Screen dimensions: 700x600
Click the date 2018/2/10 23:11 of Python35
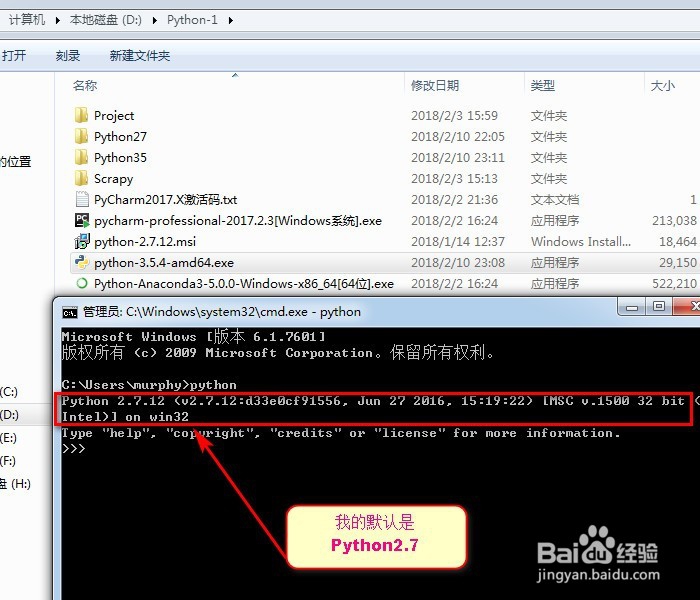[458, 158]
